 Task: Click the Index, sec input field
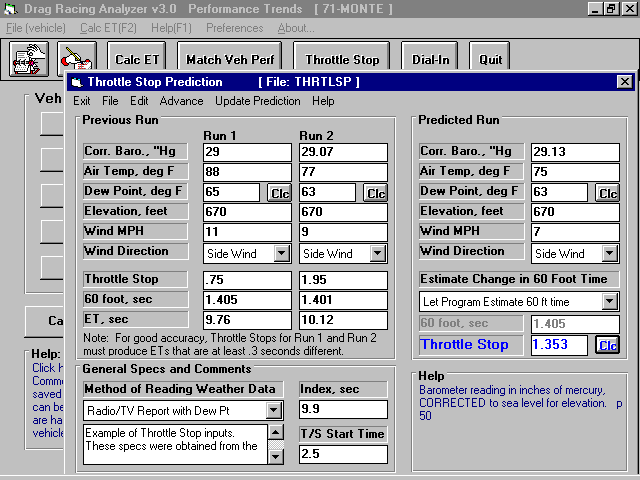(x=343, y=409)
